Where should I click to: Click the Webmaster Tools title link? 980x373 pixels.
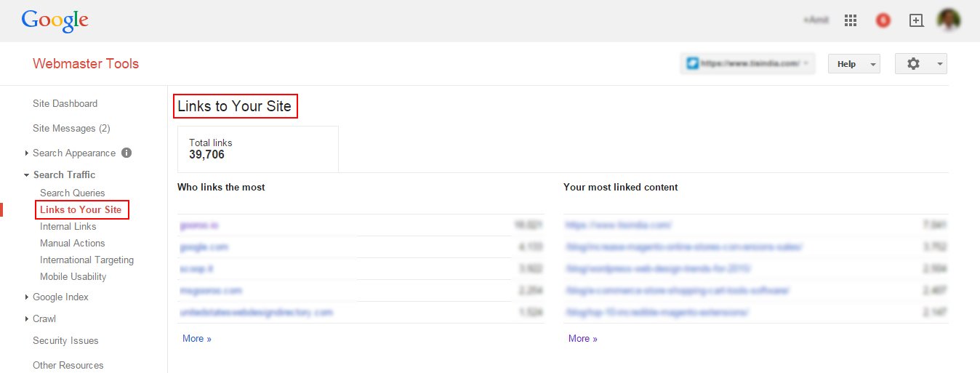pyautogui.click(x=86, y=63)
